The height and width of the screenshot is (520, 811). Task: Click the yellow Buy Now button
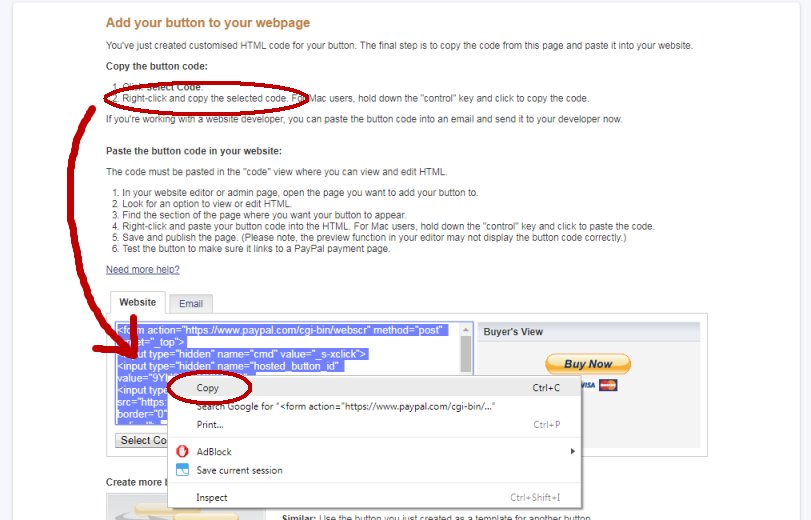coord(588,364)
